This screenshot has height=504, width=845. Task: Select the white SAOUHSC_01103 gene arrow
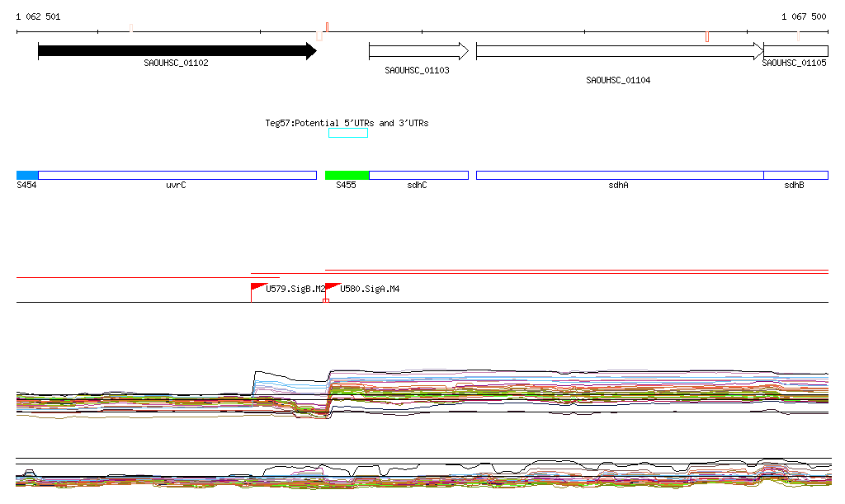click(x=418, y=51)
